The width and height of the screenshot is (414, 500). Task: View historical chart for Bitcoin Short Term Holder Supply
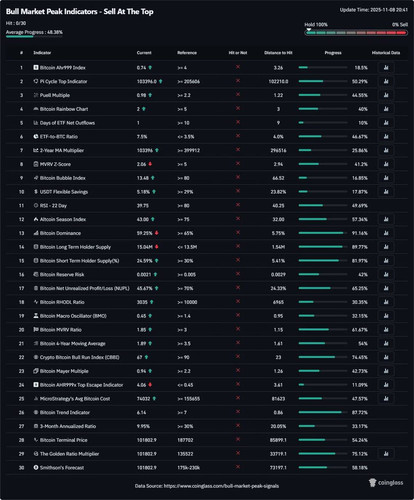[x=386, y=261]
